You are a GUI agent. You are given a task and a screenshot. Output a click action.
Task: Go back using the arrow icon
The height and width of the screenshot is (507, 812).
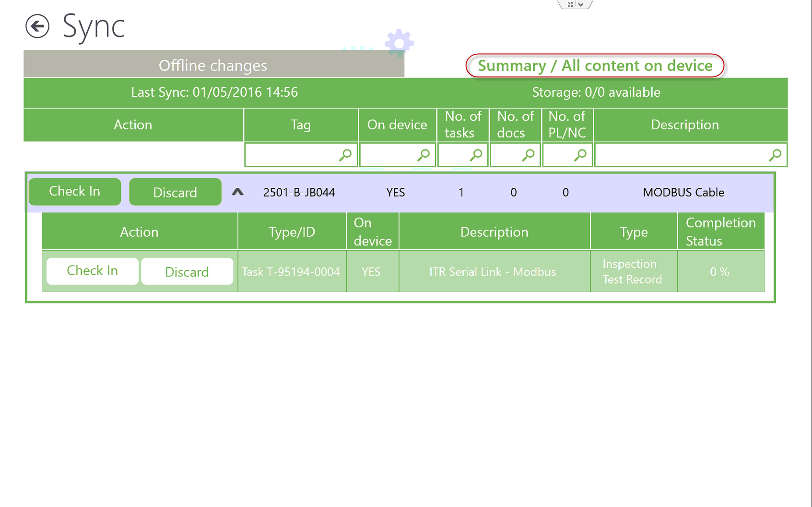(37, 26)
